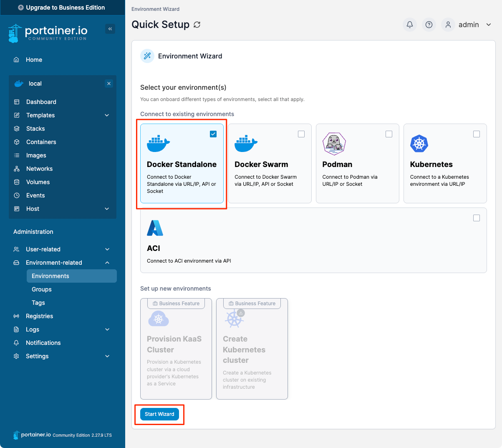Open the Tags menu item

[38, 303]
